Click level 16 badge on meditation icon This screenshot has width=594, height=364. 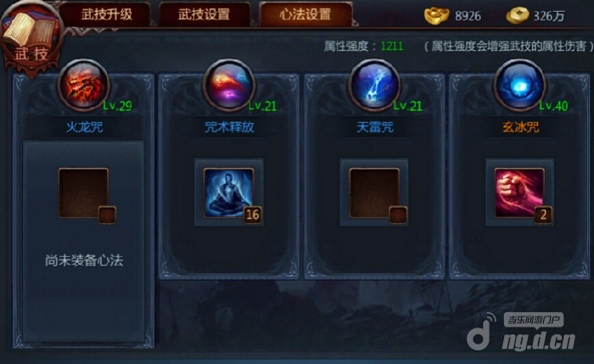pyautogui.click(x=253, y=215)
